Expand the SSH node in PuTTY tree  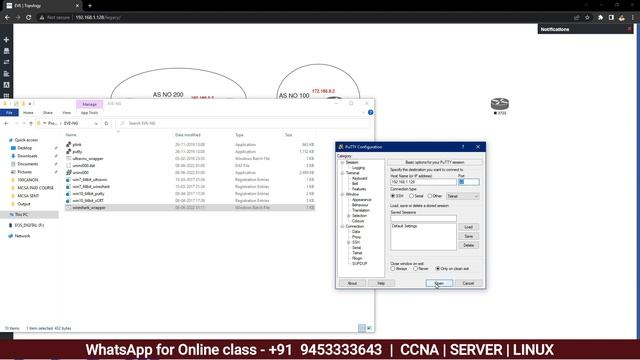coord(349,242)
